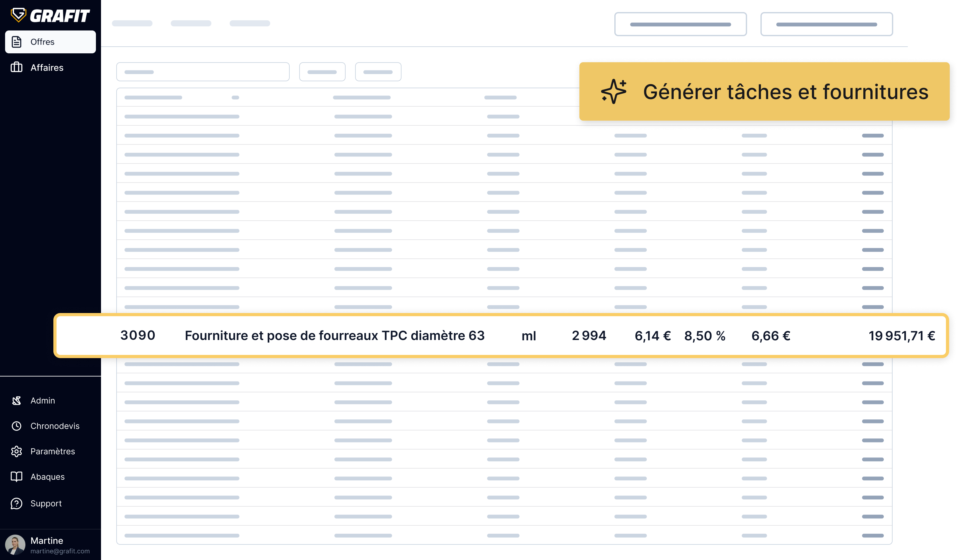The image size is (965, 560).
Task: Open the Offres menu item
Action: click(43, 42)
